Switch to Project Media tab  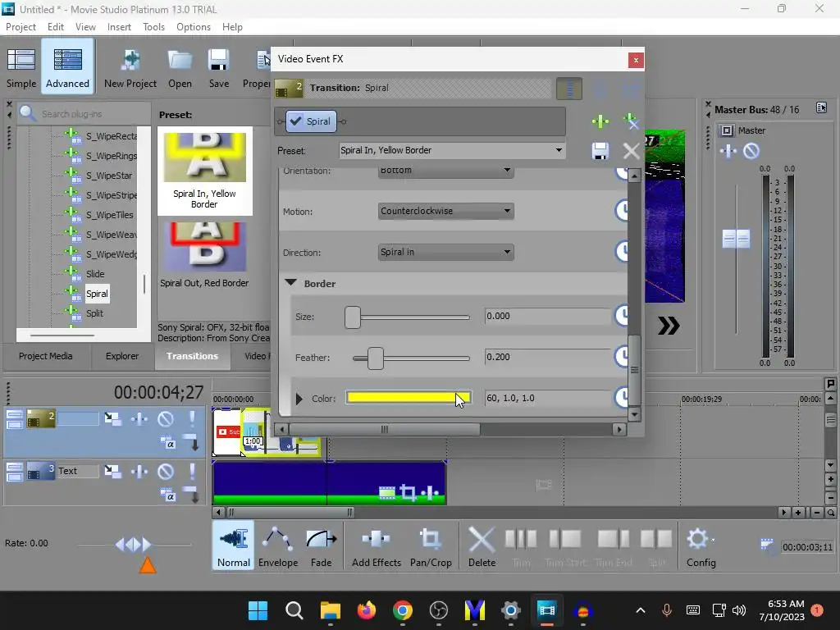click(46, 356)
